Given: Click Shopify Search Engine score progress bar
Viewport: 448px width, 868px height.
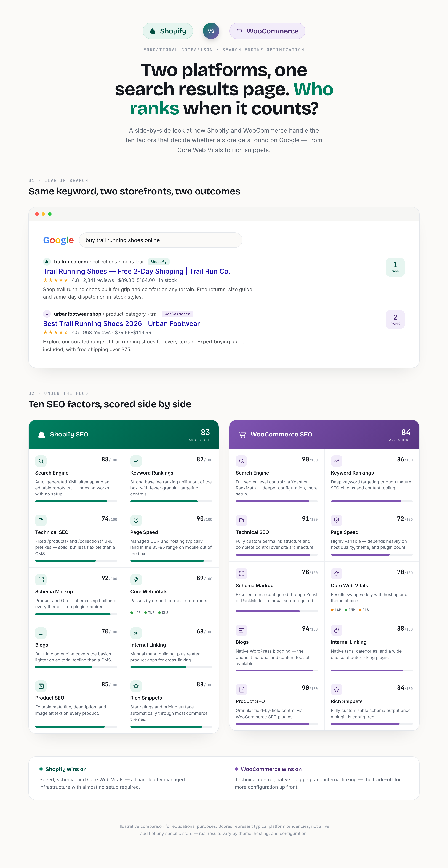Looking at the screenshot, I should pos(76,501).
